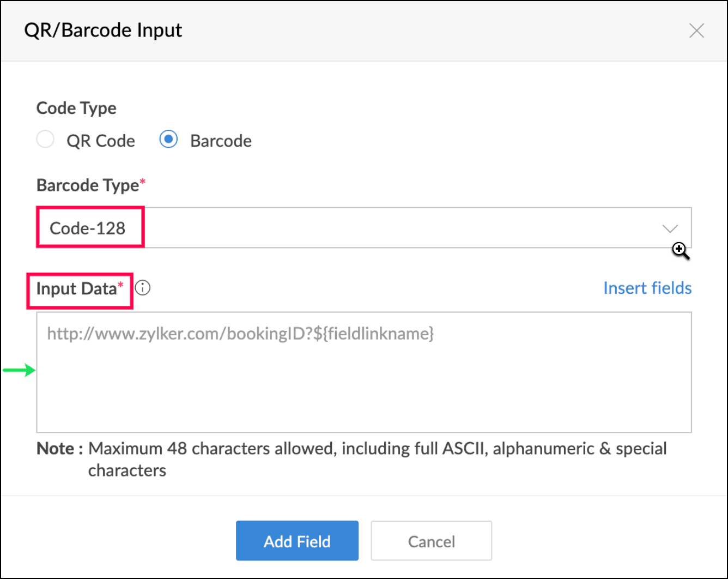728x579 pixels.
Task: Click the Insert fields link
Action: pos(647,288)
